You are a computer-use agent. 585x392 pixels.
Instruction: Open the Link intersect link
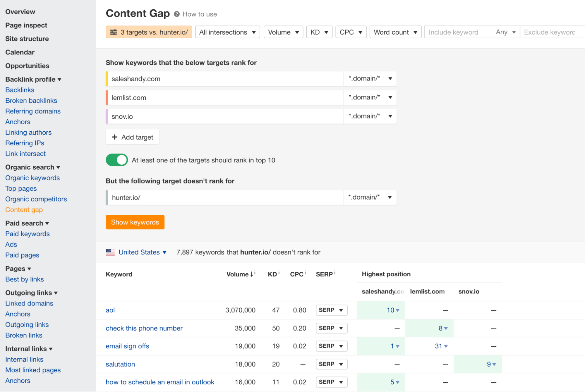[25, 154]
